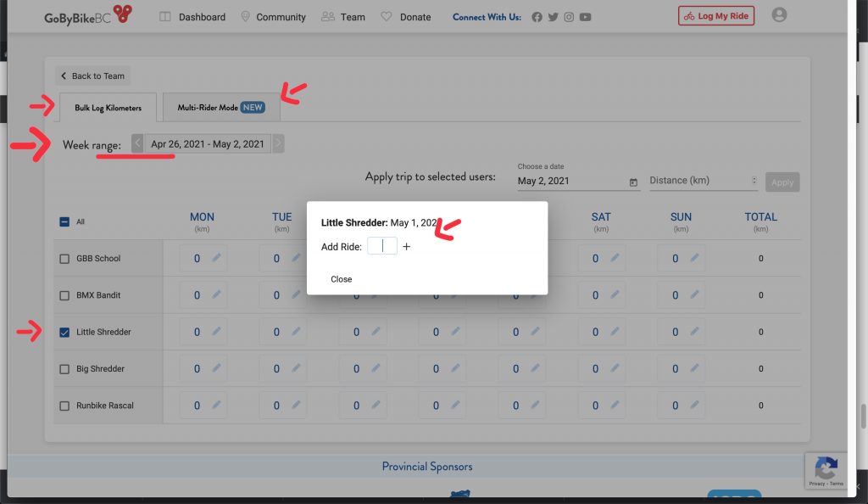Click Runbike Rascal's total value 0
868x504 pixels.
point(760,406)
